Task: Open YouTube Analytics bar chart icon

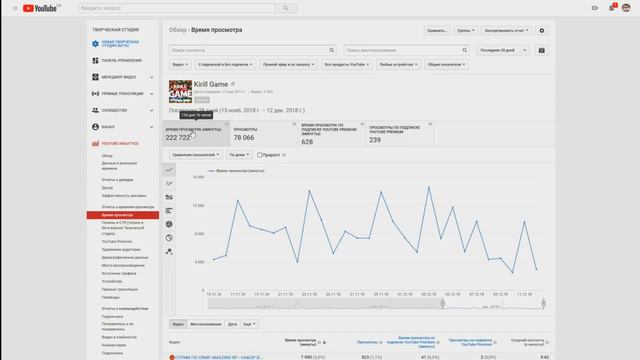Action: (95, 143)
